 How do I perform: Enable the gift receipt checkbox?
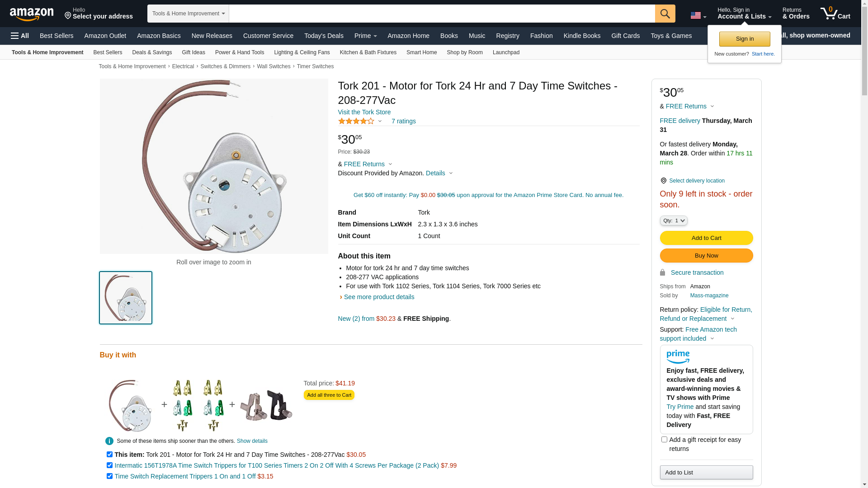(664, 439)
